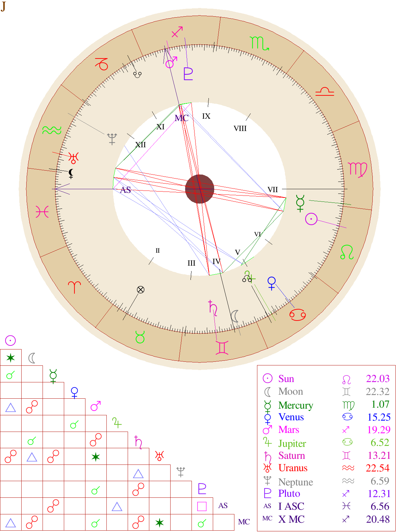Click the Moon-Mars opposition cell in grid
Screen dimensions: 399x532
point(32,407)
